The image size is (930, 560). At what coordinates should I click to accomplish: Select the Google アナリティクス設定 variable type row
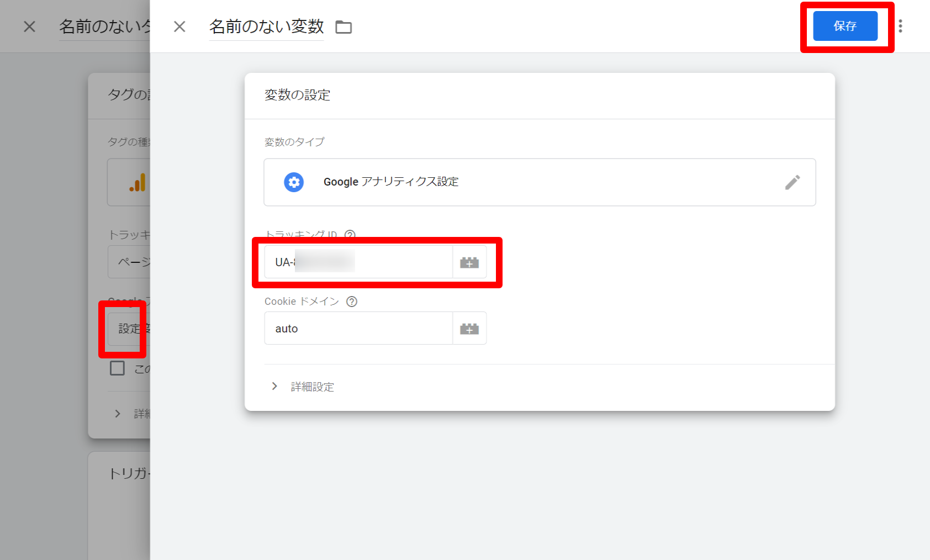(540, 182)
